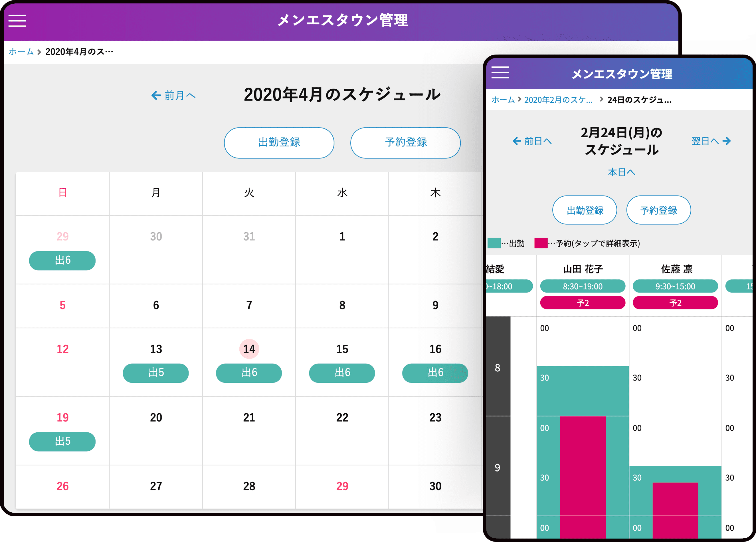
Task: Select holiday date 29 in red, bottom row
Action: [342, 486]
